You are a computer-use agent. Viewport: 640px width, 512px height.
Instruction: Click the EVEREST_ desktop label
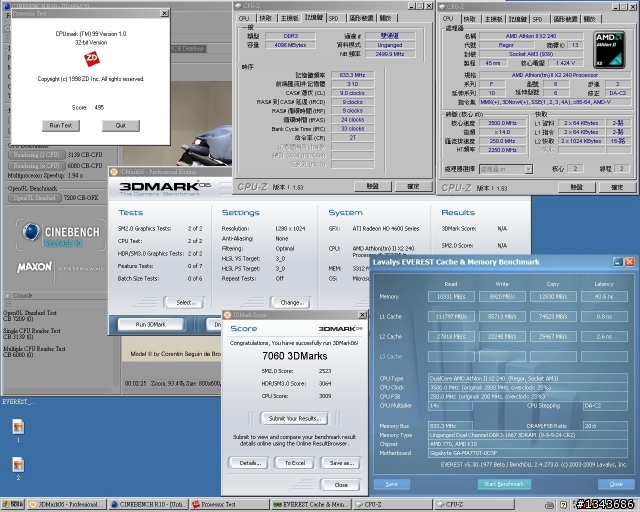click(x=18, y=402)
